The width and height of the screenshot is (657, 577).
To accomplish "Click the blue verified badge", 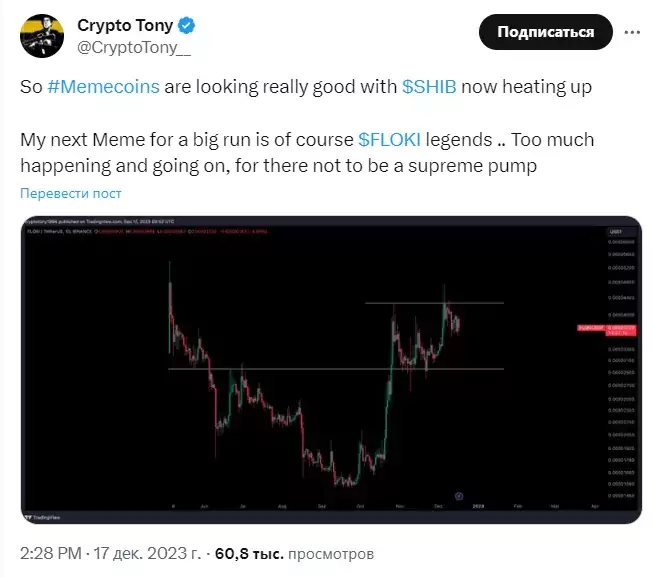I will 186,26.
